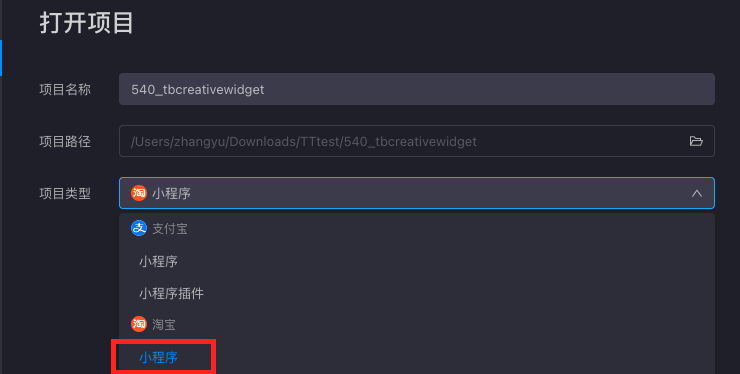Click the Taobao logo in selected 项目类型

[x=139, y=193]
